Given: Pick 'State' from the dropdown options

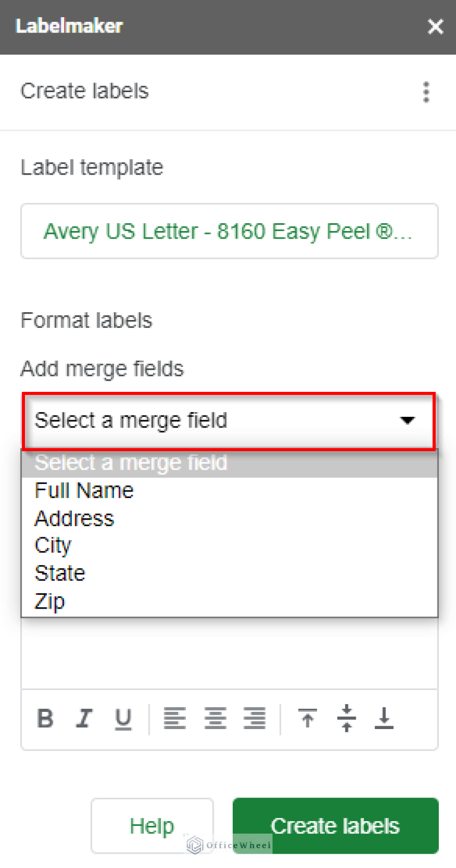Looking at the screenshot, I should tap(59, 573).
